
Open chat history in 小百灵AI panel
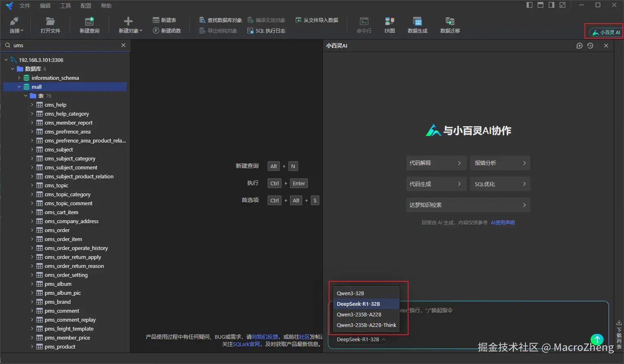590,46
